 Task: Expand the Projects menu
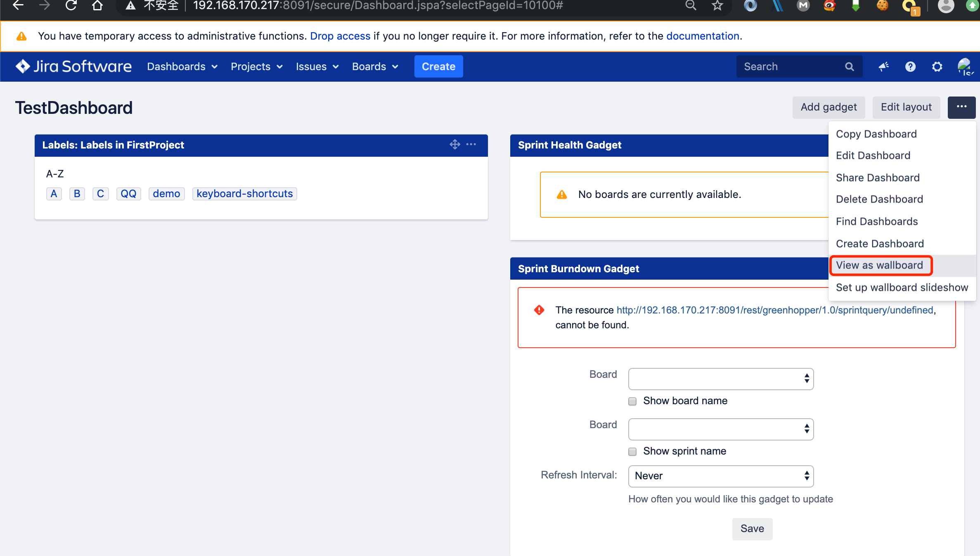tap(257, 66)
